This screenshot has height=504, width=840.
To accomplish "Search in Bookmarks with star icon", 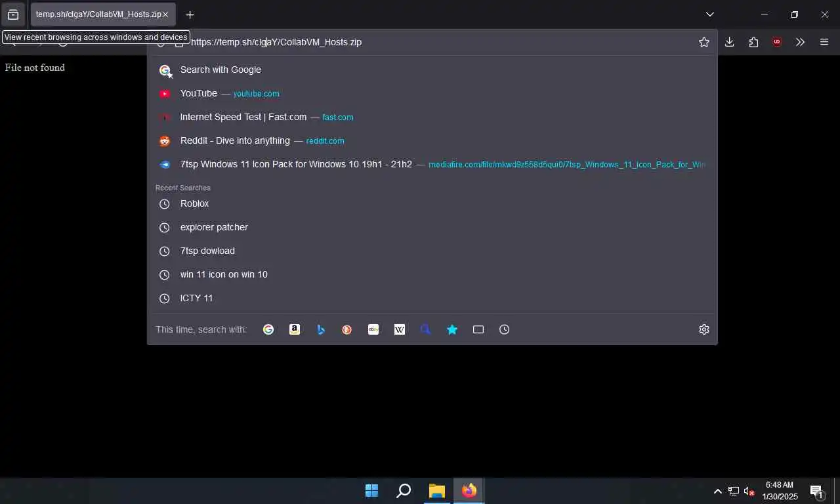I will (452, 329).
